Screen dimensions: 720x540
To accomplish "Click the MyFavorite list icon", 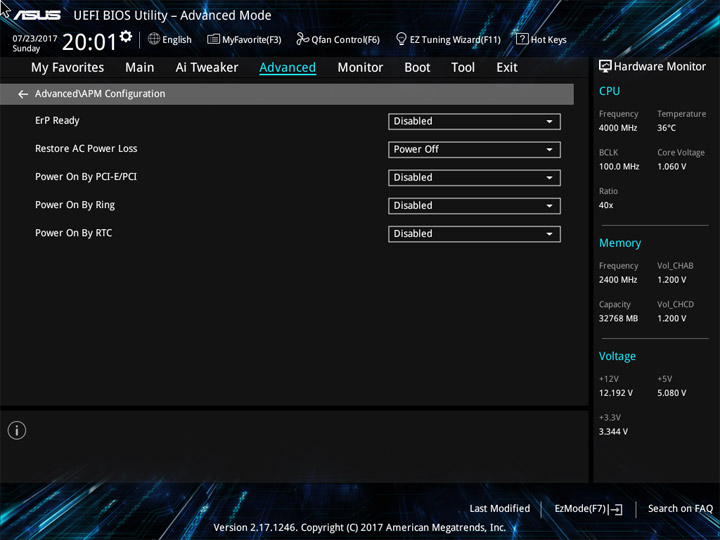I will tap(213, 39).
